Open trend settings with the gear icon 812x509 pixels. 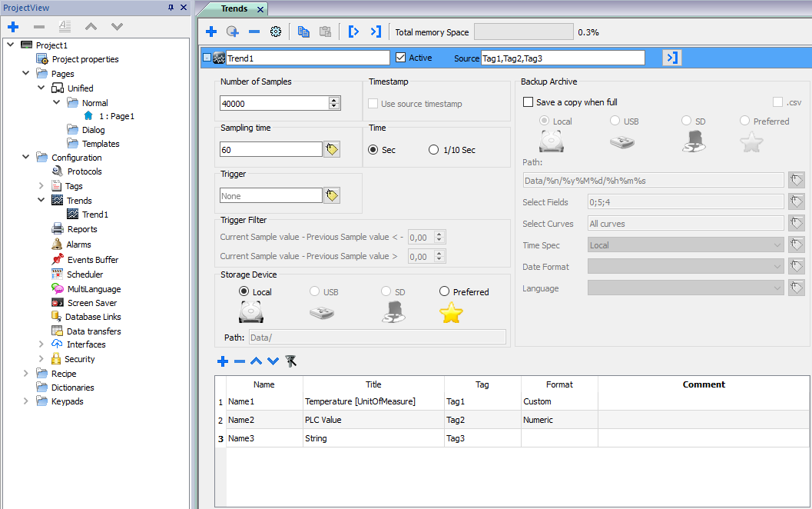pyautogui.click(x=276, y=32)
